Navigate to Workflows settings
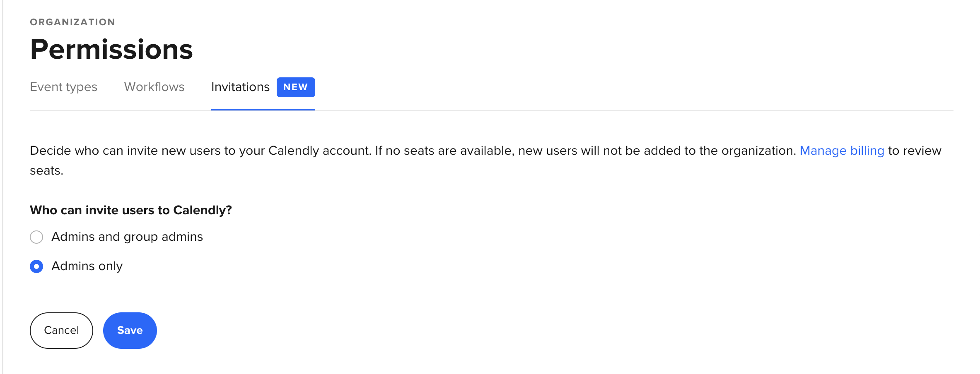The height and width of the screenshot is (374, 980). point(154,87)
